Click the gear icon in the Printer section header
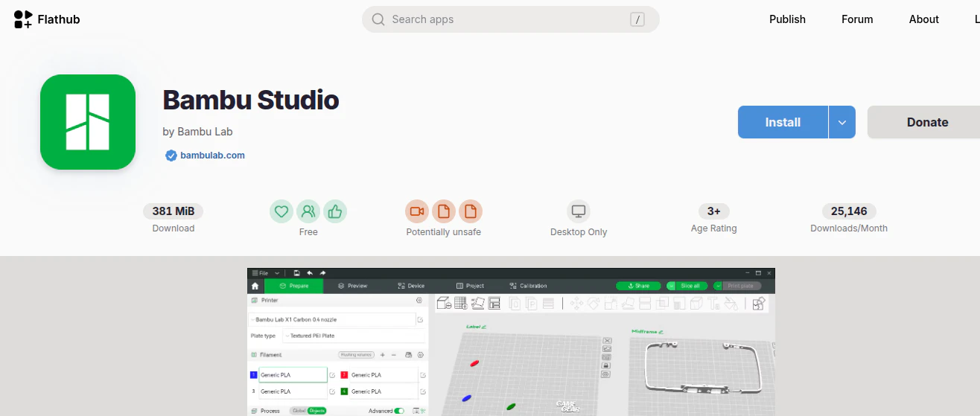 click(419, 301)
